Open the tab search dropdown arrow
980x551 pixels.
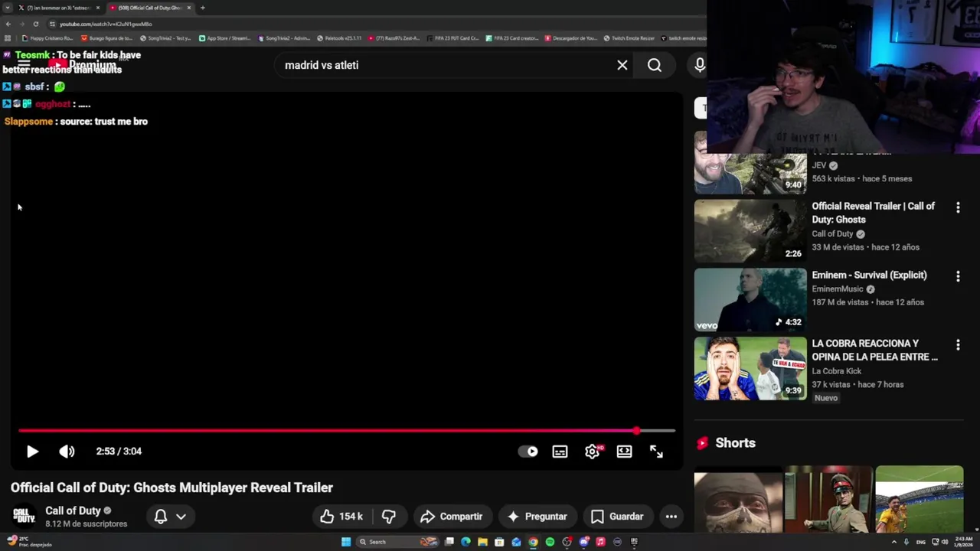(7, 8)
